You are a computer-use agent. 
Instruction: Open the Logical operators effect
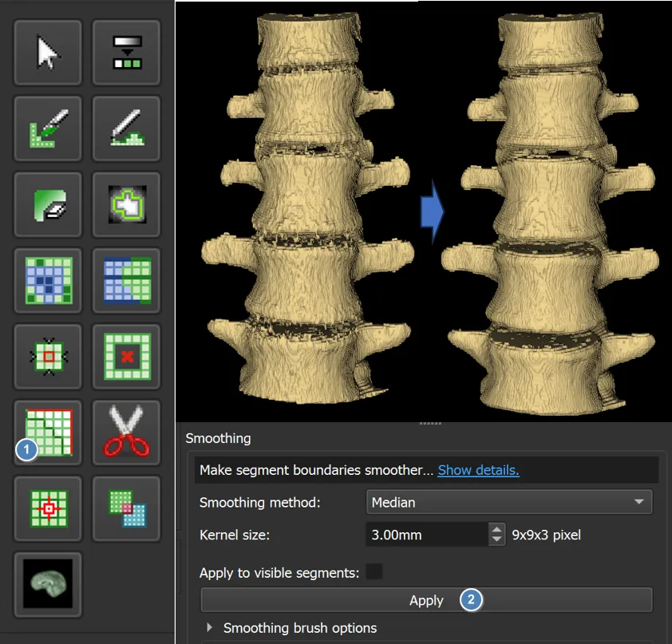126,508
